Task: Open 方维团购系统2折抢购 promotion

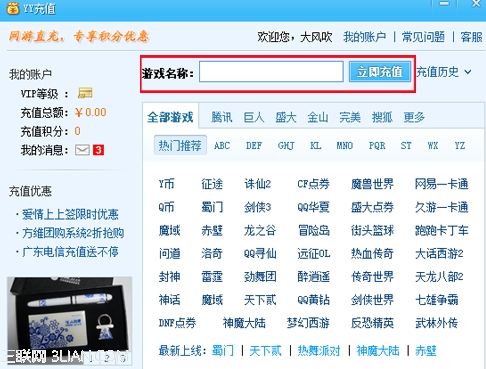Action: (73, 233)
